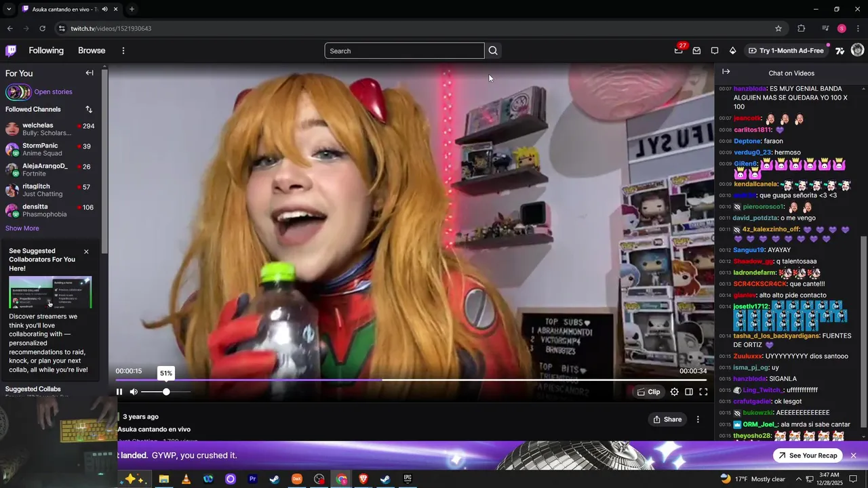Open a new browser tab
Screen dimensions: 868x488
point(132,9)
